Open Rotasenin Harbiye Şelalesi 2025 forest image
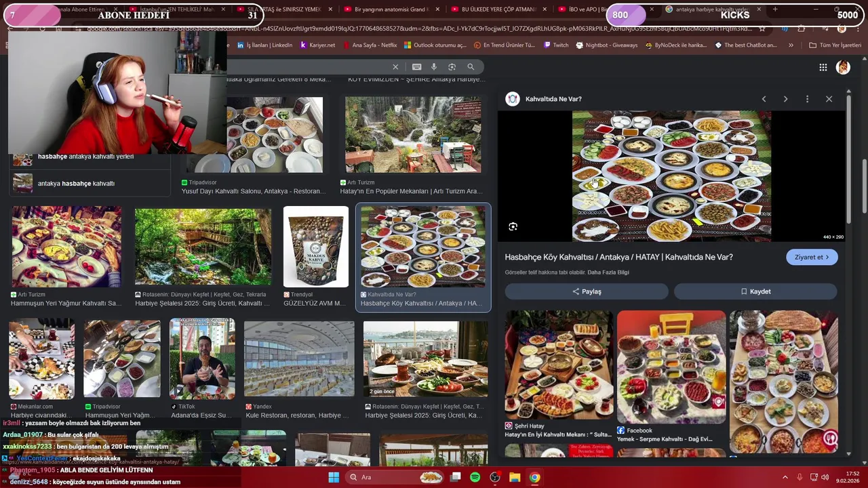This screenshot has height=488, width=868. [x=203, y=247]
